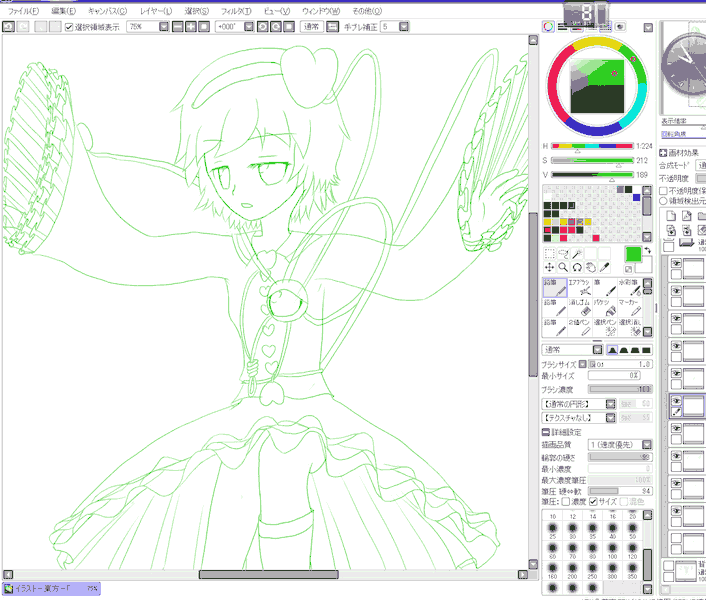706x600 pixels.
Task: Swap foreground and background colors
Action: point(647,250)
